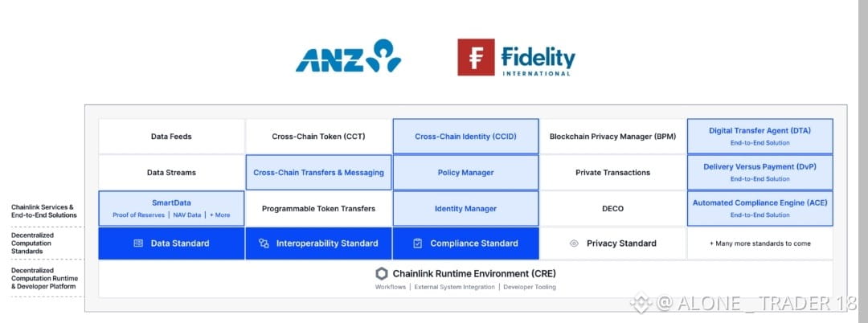868x323 pixels.
Task: Click the Compliance Standard checklist icon
Action: [417, 243]
